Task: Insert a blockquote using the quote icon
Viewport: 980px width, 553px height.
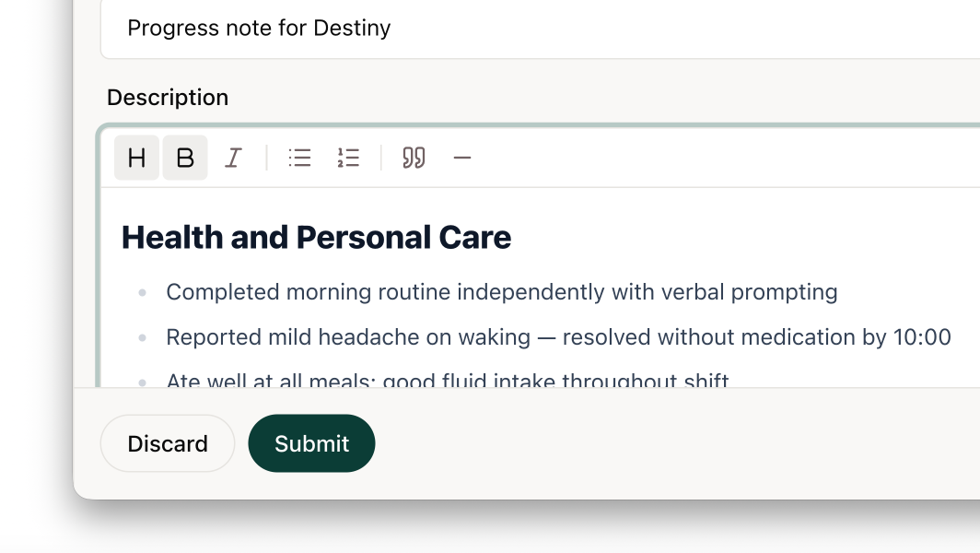Action: pyautogui.click(x=414, y=158)
